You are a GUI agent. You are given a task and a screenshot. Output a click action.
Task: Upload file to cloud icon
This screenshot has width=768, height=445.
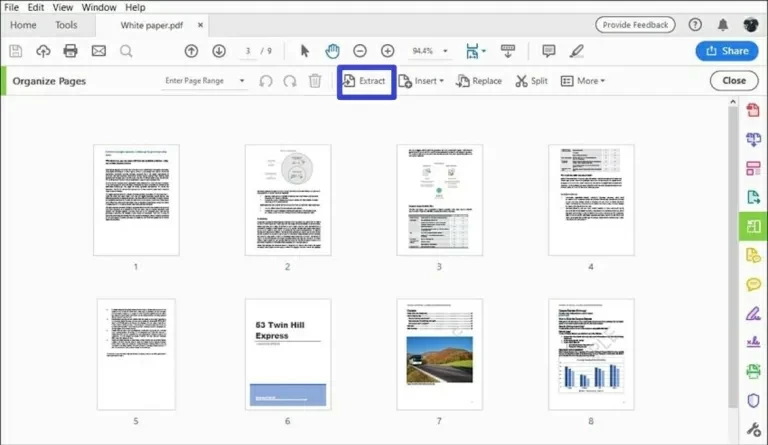[x=43, y=51]
